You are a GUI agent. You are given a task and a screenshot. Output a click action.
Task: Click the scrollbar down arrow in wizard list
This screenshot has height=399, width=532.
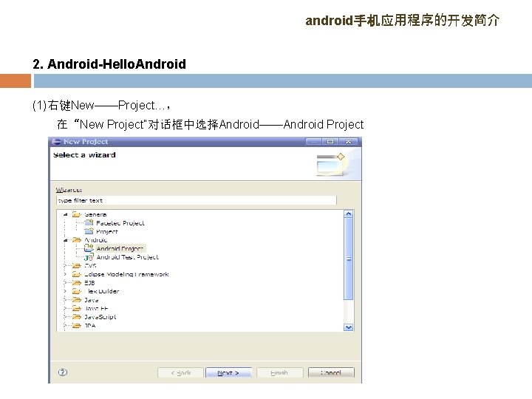point(349,327)
